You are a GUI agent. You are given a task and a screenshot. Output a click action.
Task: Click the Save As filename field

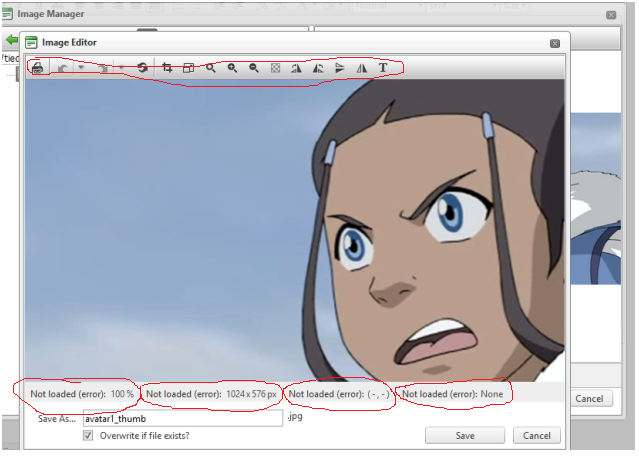pyautogui.click(x=183, y=419)
